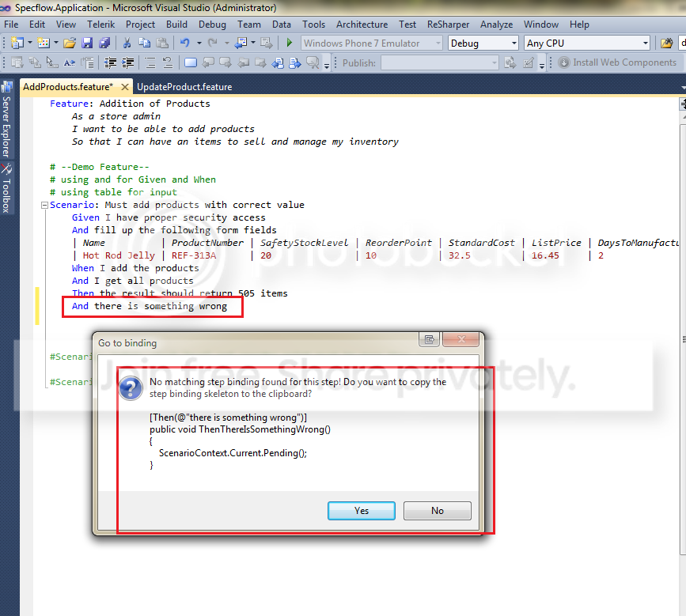This screenshot has height=616, width=686.
Task: Click the 'Hot Rod Jelly' table cell
Action: [x=119, y=255]
